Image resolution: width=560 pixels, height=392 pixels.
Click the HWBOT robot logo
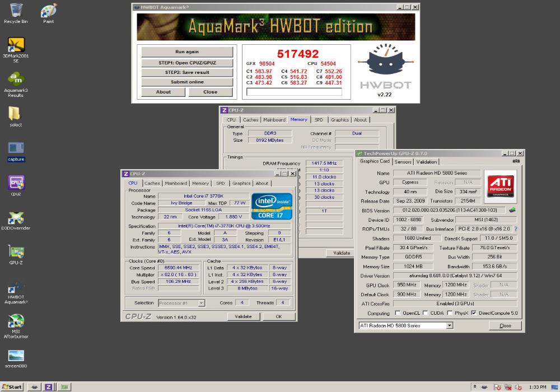pos(386,59)
